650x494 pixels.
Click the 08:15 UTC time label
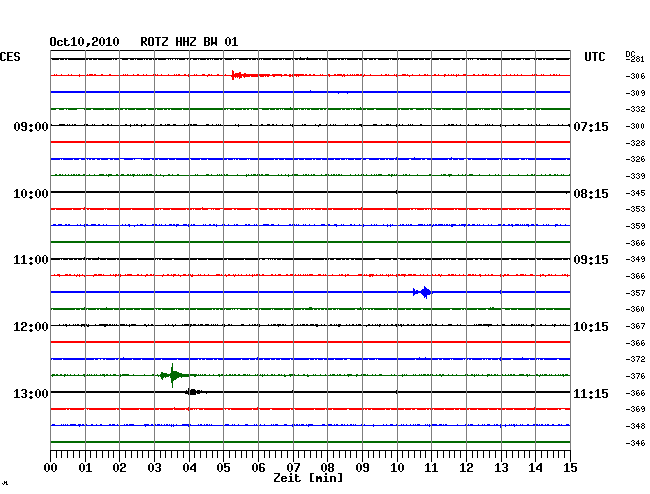pyautogui.click(x=591, y=194)
